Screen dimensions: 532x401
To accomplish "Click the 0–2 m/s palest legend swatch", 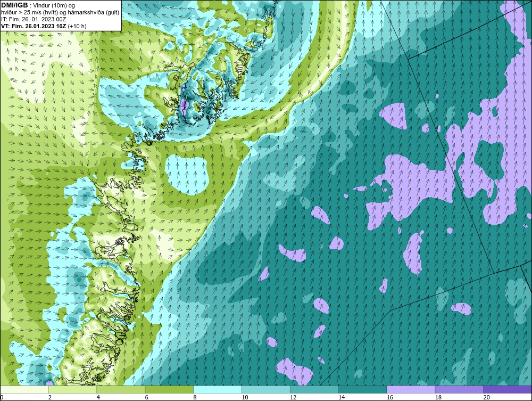I will (x=24, y=389).
